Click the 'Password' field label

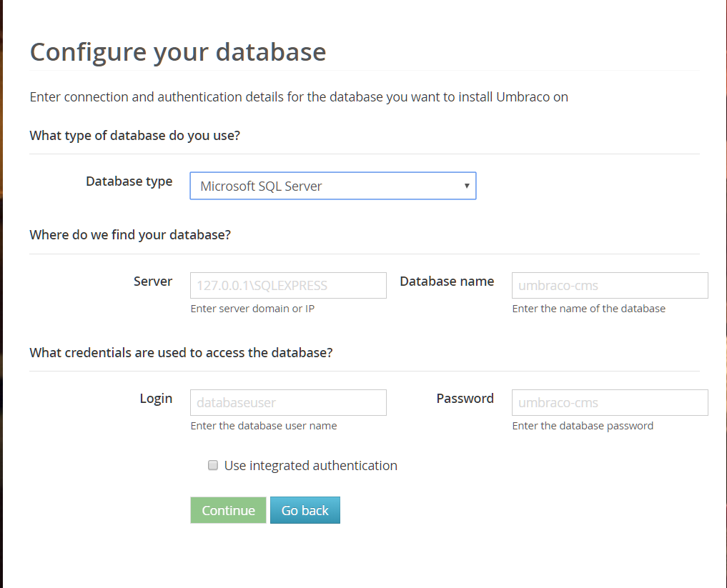click(465, 399)
